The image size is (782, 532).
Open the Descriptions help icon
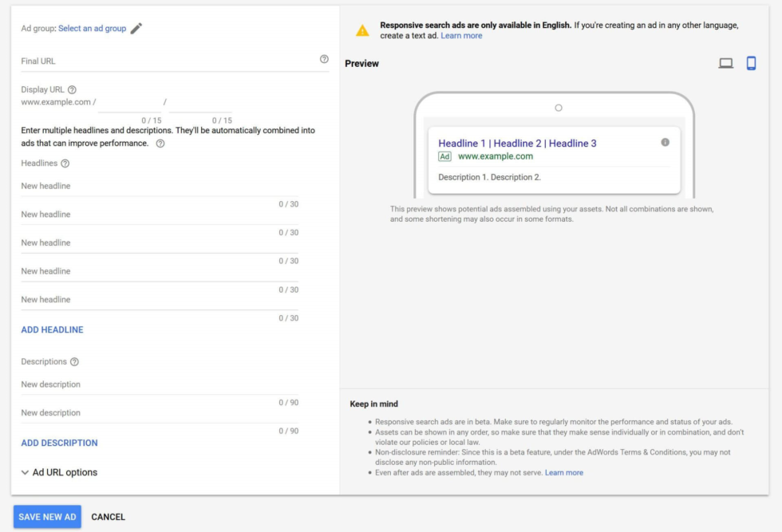click(x=74, y=362)
